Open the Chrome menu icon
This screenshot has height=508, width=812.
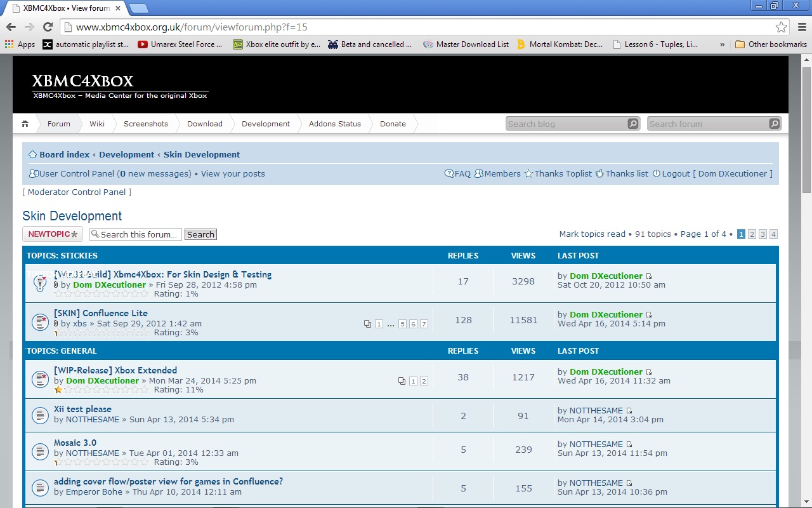coord(801,27)
